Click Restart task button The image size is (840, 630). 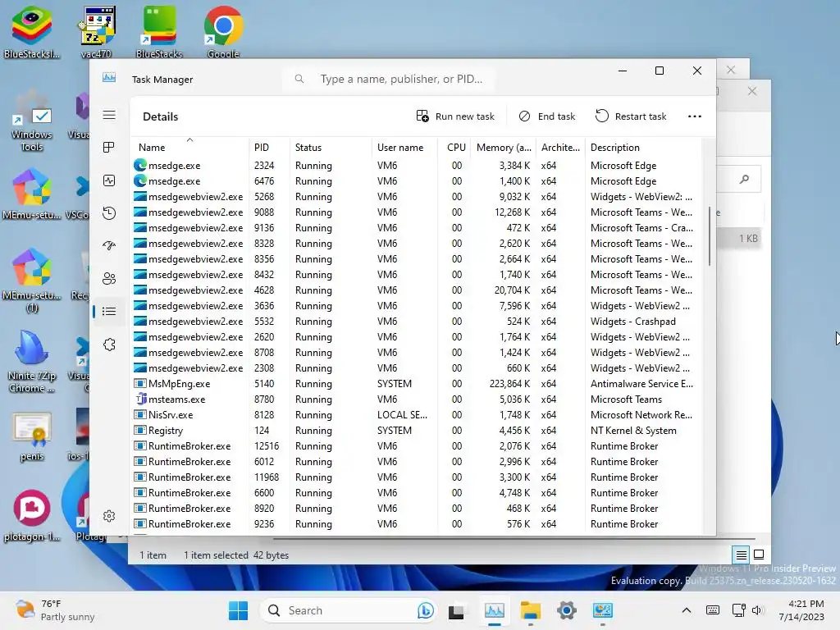click(x=631, y=116)
